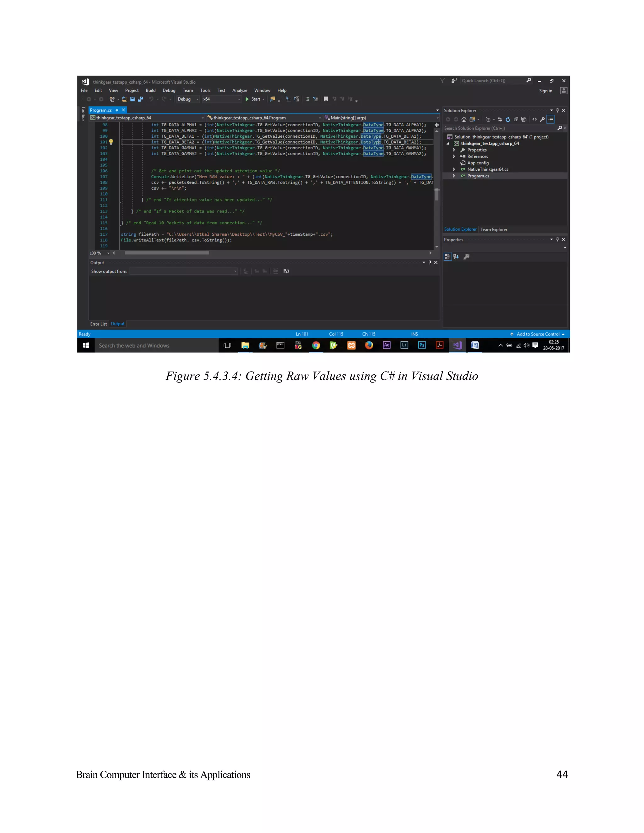Toggle auto-hide pin on Output panel

430,262
